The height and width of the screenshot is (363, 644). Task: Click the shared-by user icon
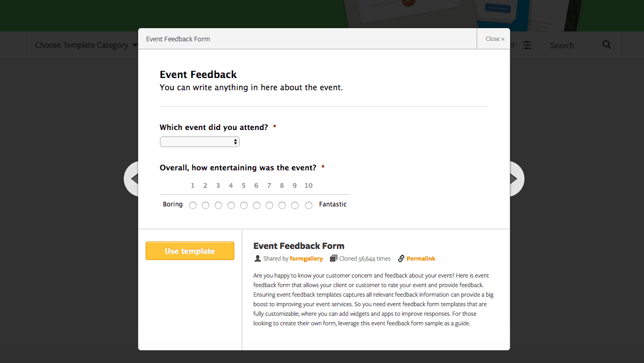click(258, 258)
